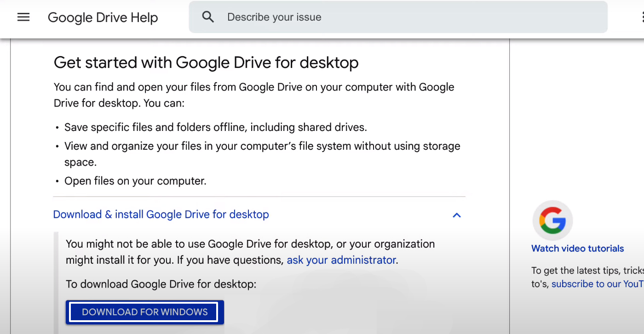644x334 pixels.
Task: Expand Download & install Google Drive for desktop
Action: (x=161, y=215)
